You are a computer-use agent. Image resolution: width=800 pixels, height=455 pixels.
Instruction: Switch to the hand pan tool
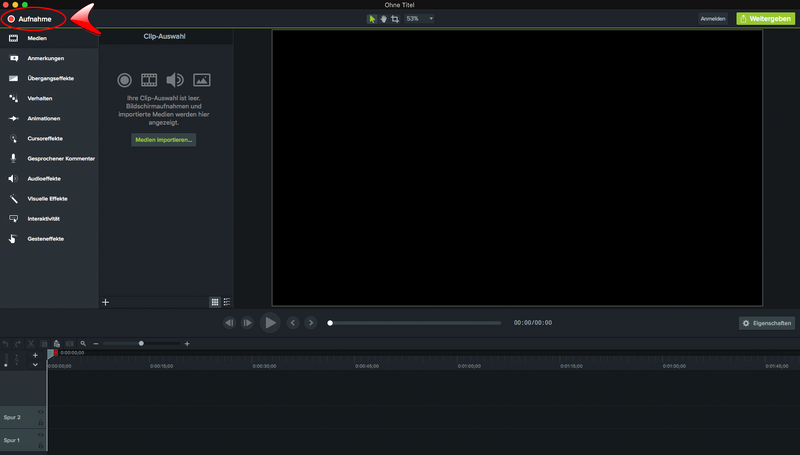click(x=383, y=19)
